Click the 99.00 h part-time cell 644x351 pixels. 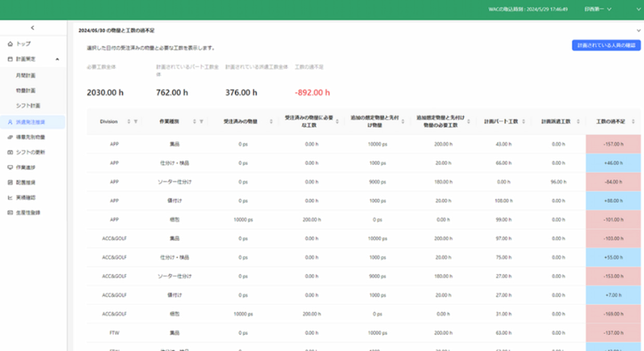[504, 220]
